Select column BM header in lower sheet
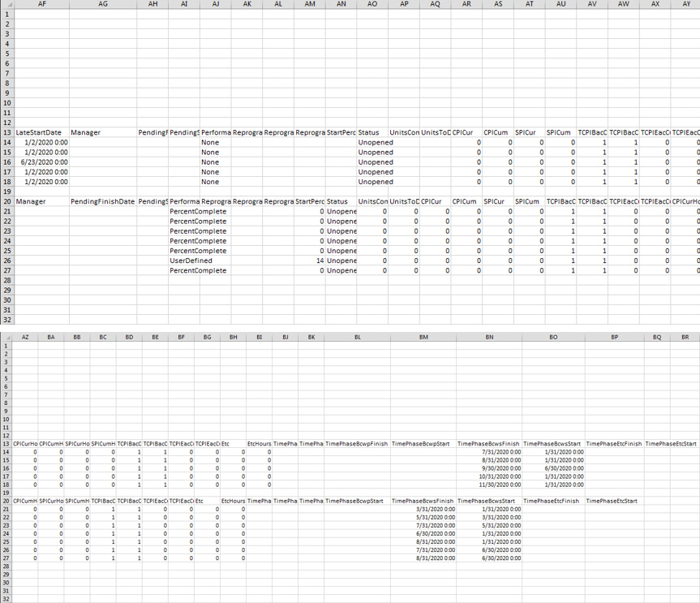Image resolution: width=700 pixels, height=603 pixels. coord(423,336)
